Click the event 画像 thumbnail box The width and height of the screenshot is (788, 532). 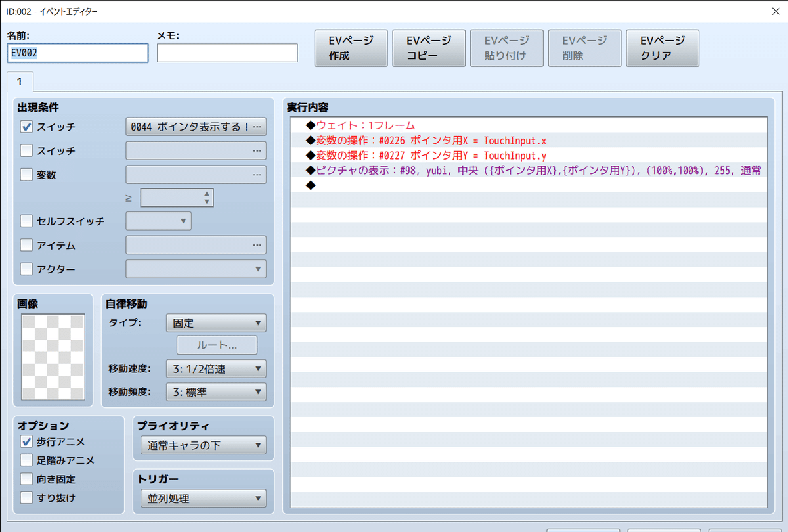[x=53, y=357]
